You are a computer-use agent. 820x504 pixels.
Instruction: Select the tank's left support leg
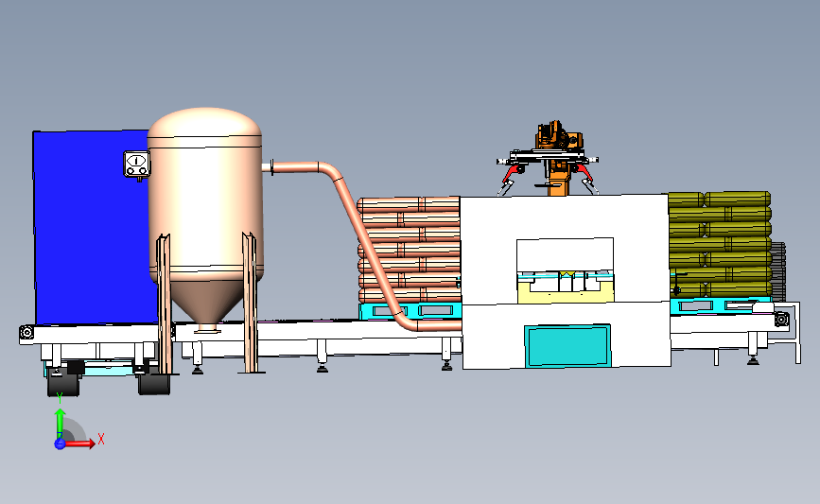(x=165, y=304)
